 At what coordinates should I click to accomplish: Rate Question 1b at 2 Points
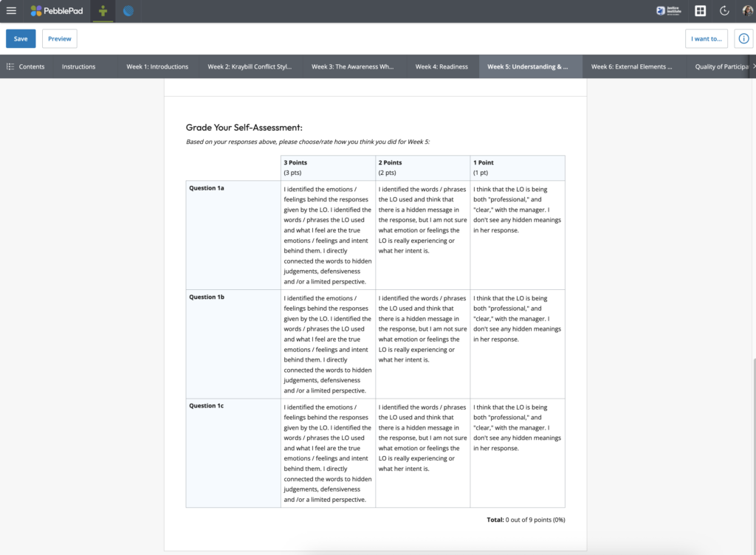[423, 344]
